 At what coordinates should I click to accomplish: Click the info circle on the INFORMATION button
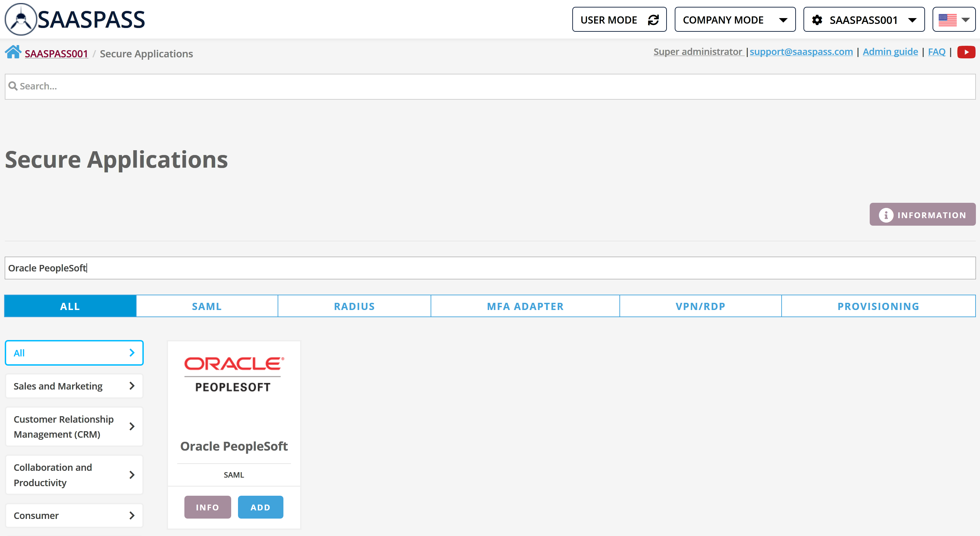[x=886, y=214]
